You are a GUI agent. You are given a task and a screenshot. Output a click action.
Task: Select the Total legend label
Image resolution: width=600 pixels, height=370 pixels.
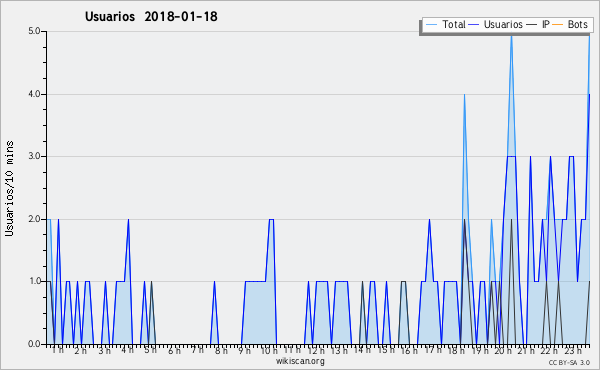[454, 24]
